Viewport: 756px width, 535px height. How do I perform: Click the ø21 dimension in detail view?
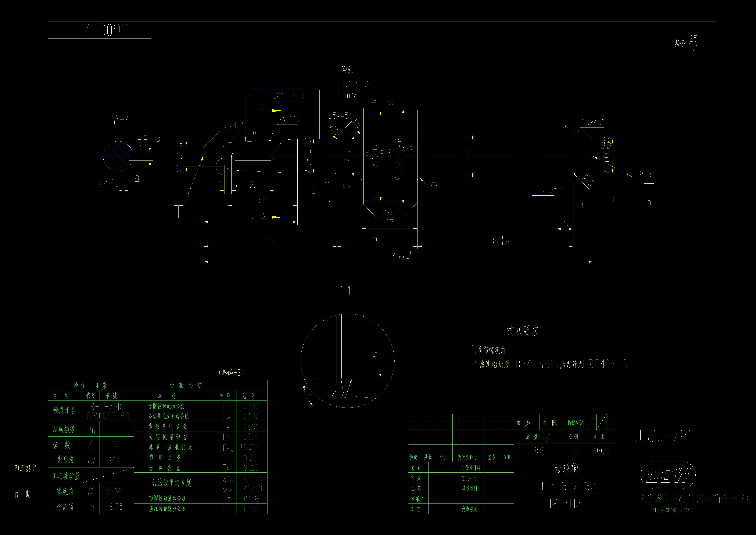(x=374, y=352)
